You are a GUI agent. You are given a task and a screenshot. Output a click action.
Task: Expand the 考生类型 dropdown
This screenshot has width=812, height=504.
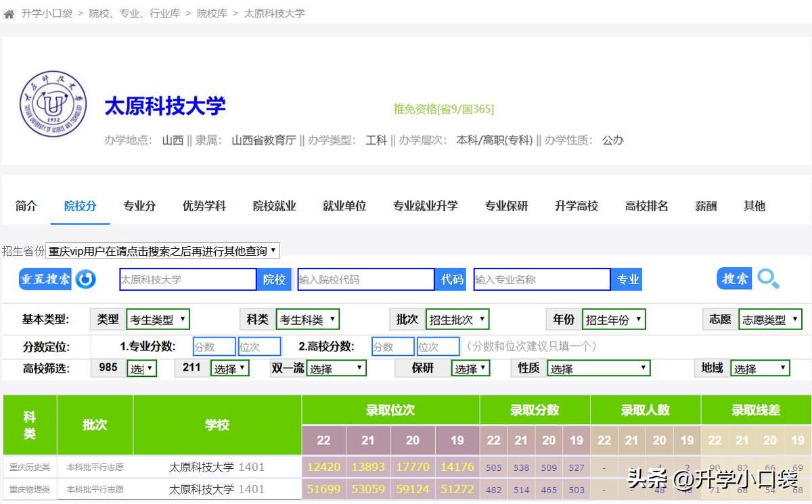pyautogui.click(x=158, y=319)
